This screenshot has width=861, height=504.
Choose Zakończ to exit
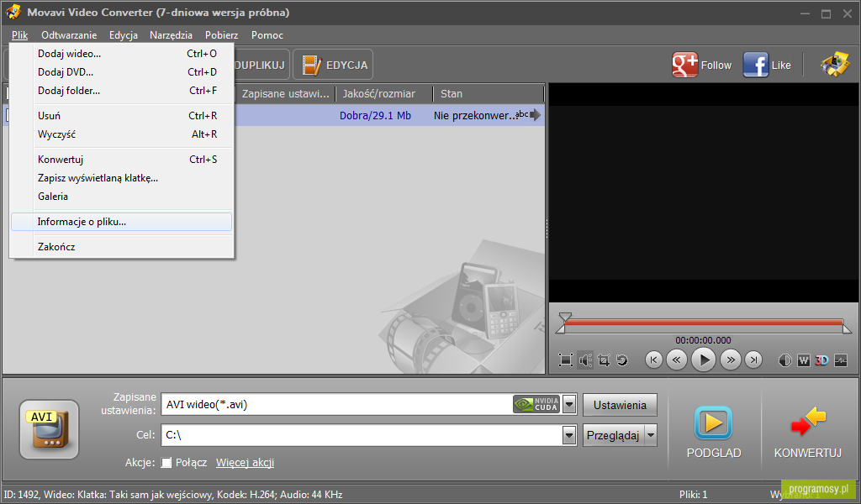(121, 247)
